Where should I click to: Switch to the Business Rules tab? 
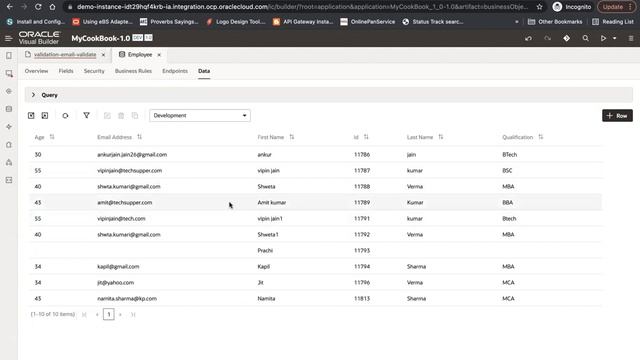click(133, 71)
